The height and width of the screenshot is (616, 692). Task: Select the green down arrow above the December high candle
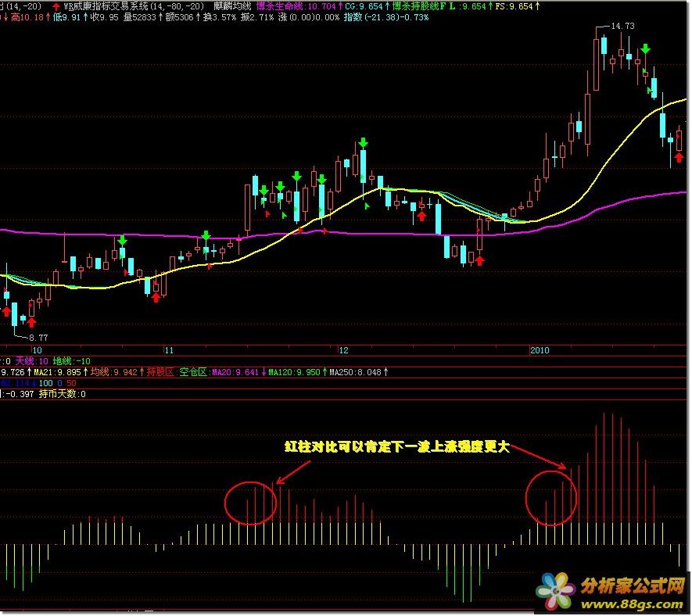(364, 142)
